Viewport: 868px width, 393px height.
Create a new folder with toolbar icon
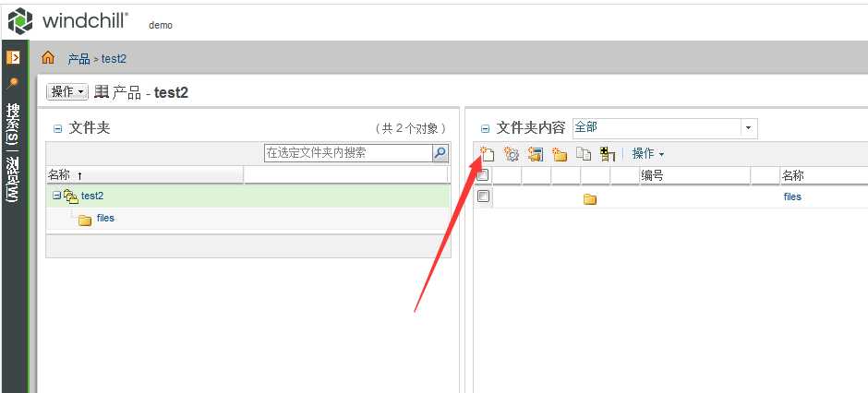point(560,154)
